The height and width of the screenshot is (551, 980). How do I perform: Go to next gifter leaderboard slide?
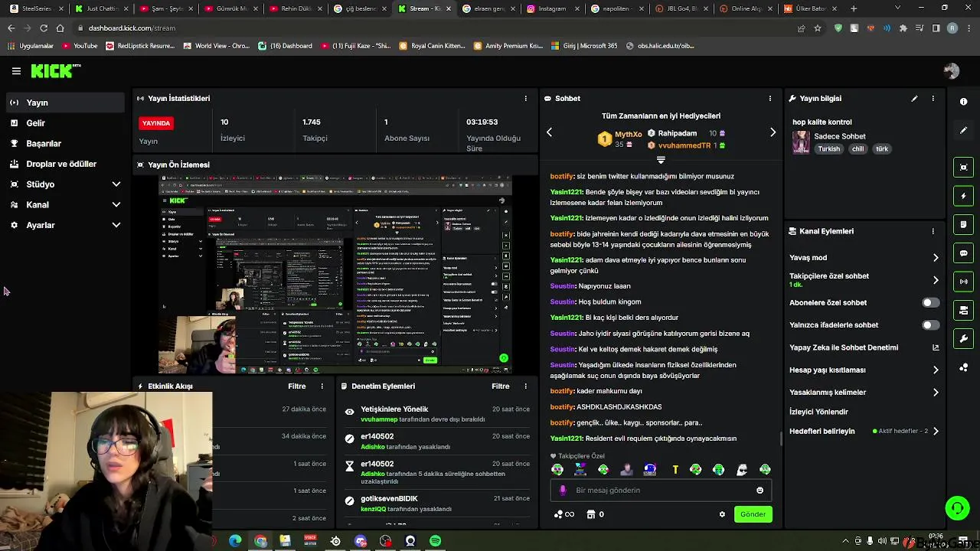coord(773,132)
